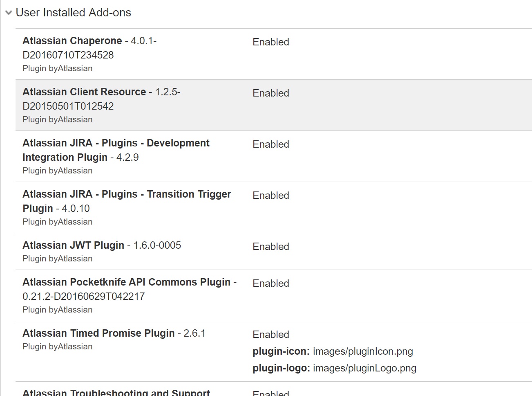Click Enabled status of Timed Promise Plugin
This screenshot has width=532, height=396.
[271, 334]
